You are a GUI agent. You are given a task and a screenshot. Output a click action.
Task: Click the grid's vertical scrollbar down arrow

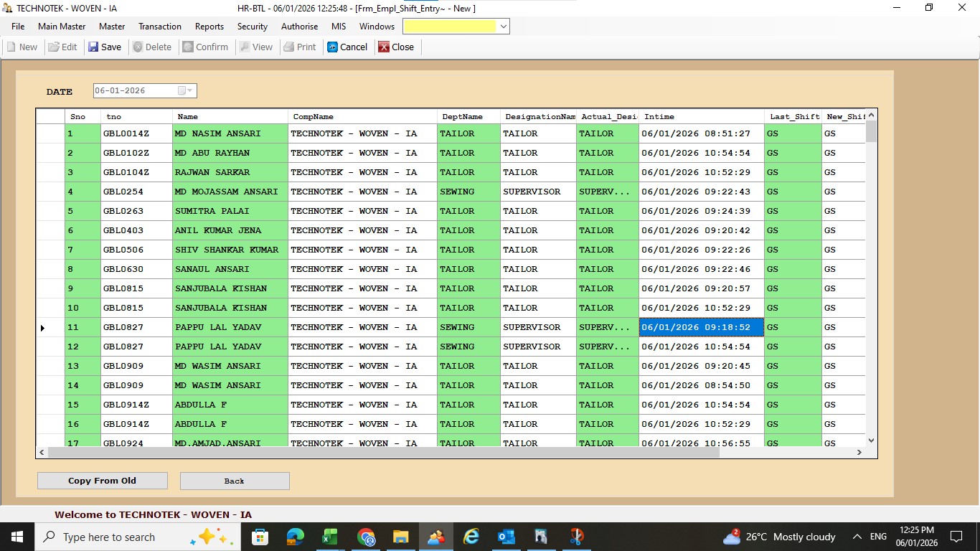(871, 441)
